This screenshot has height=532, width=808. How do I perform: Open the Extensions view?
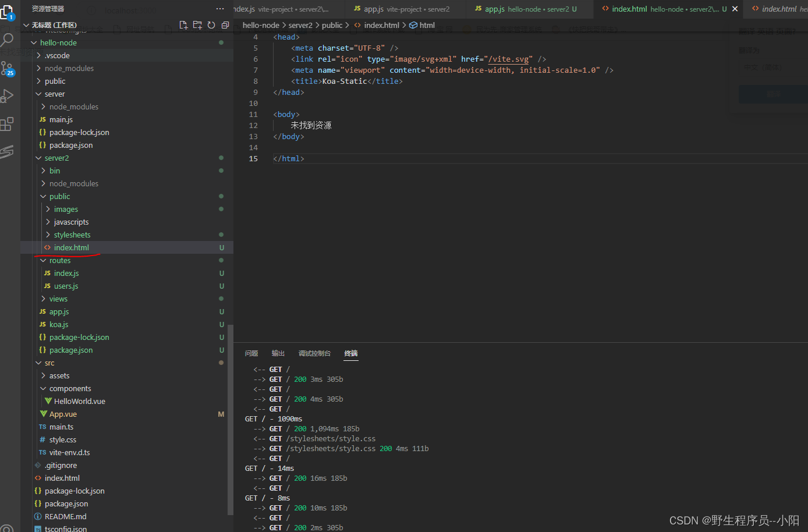[x=7, y=124]
